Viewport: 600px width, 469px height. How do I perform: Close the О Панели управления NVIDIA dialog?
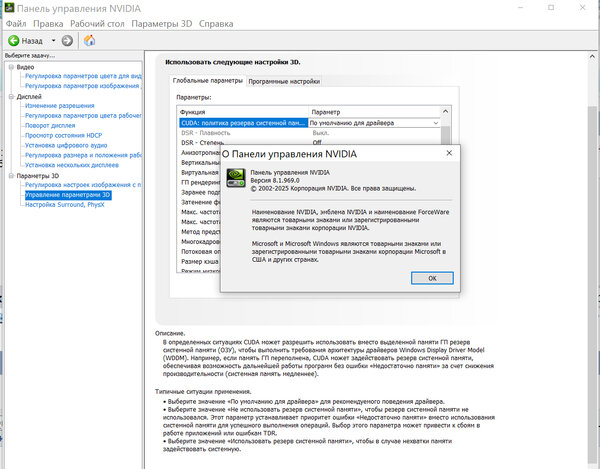[449, 153]
